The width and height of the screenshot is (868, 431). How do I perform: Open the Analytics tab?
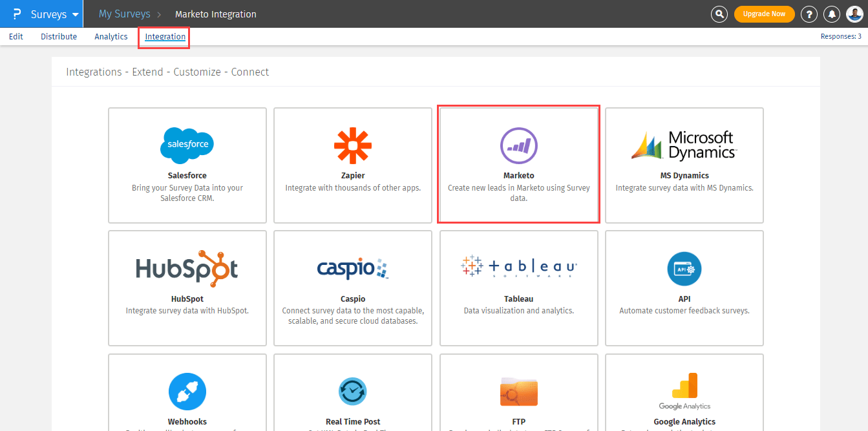111,37
